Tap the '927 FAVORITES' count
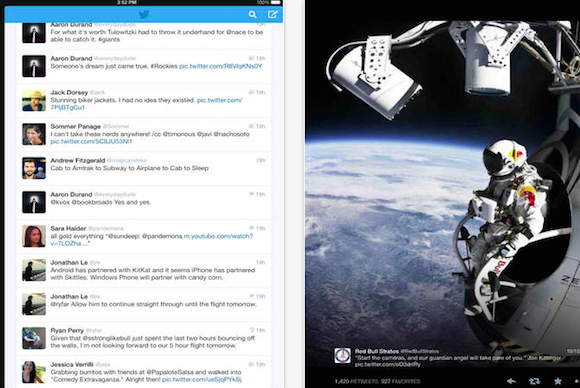580x388 pixels. [400, 381]
